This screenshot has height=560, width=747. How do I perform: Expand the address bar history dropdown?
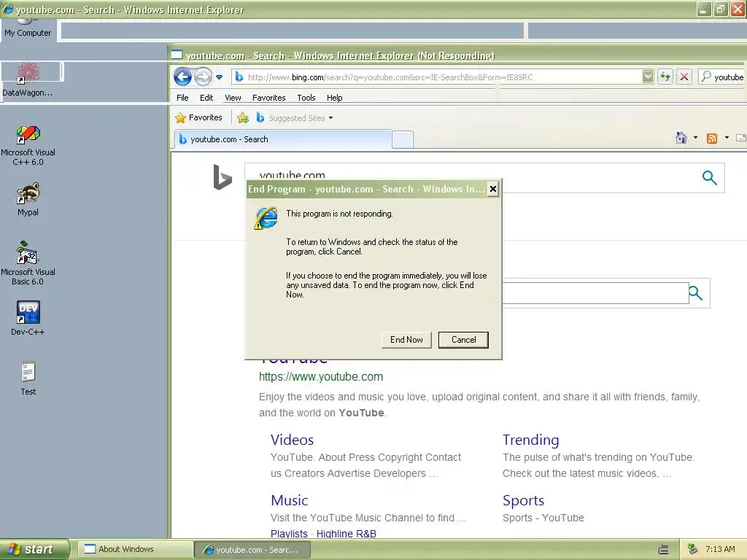point(648,77)
